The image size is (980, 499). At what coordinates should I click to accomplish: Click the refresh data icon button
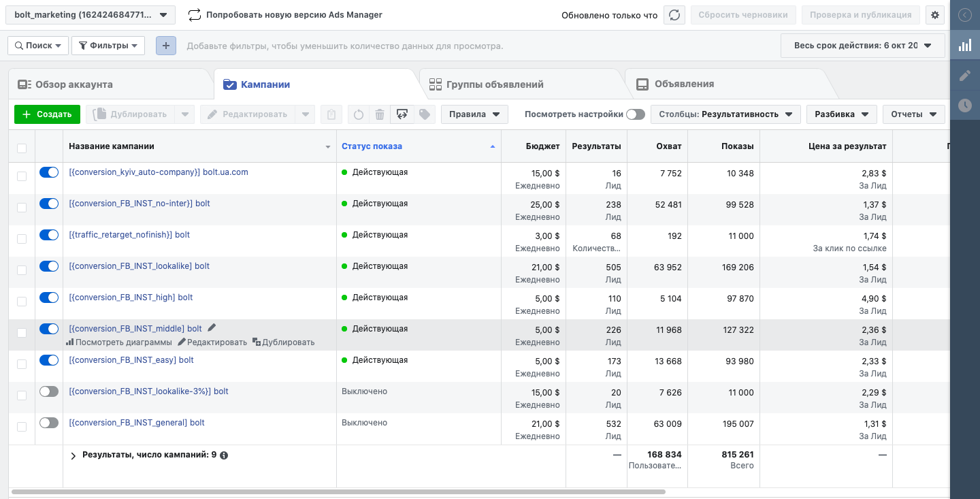674,15
